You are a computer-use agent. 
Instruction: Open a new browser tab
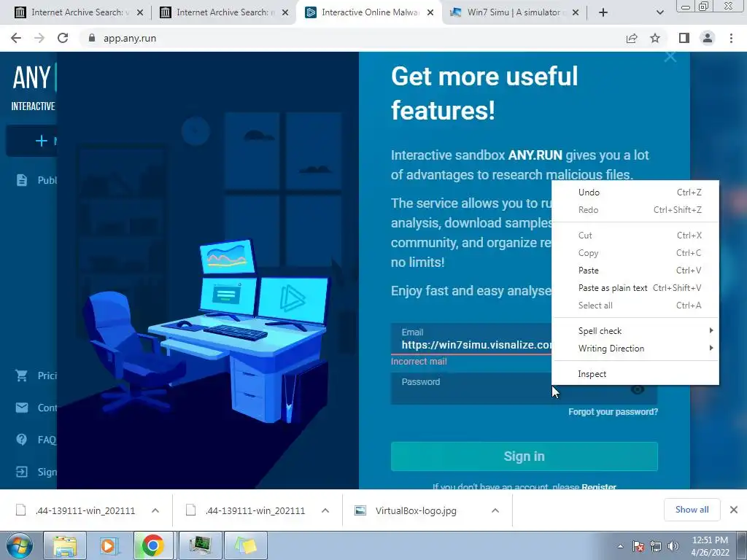[x=603, y=12]
